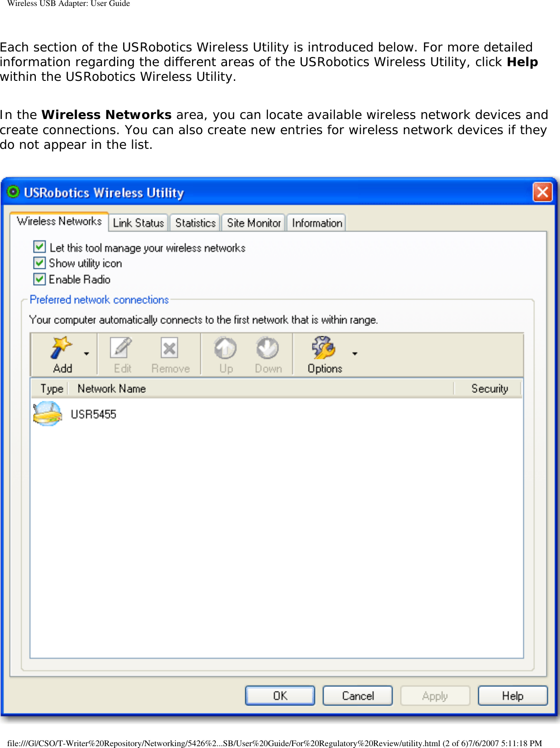Switch to the Wireless Networks tab

click(x=59, y=221)
